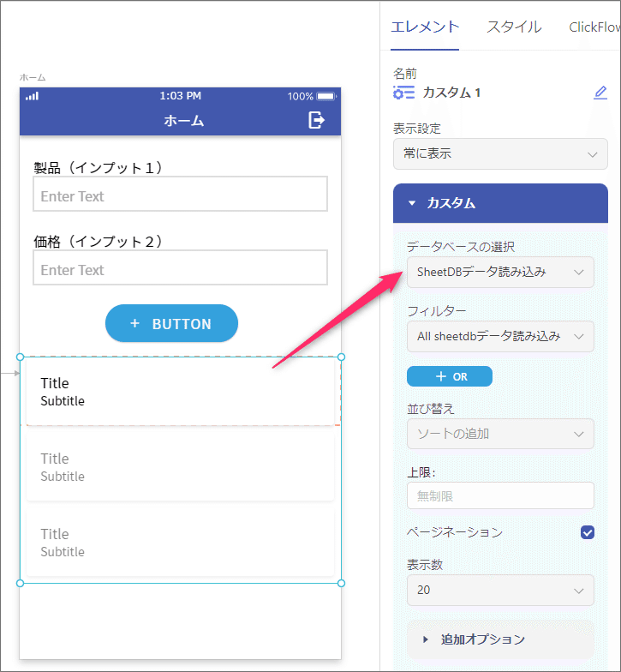Click the pencil icon to rename カスタム 1
621x672 pixels.
[x=600, y=93]
